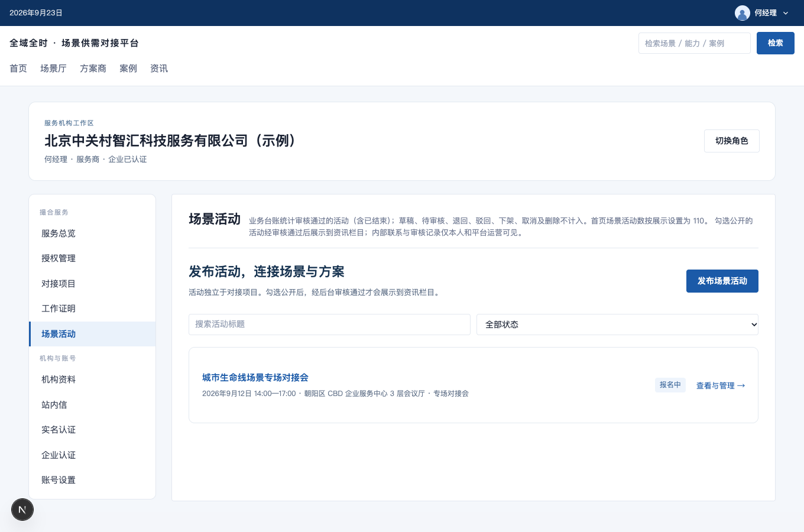
Task: Select 对接项目 in the sidebar
Action: pyautogui.click(x=92, y=284)
